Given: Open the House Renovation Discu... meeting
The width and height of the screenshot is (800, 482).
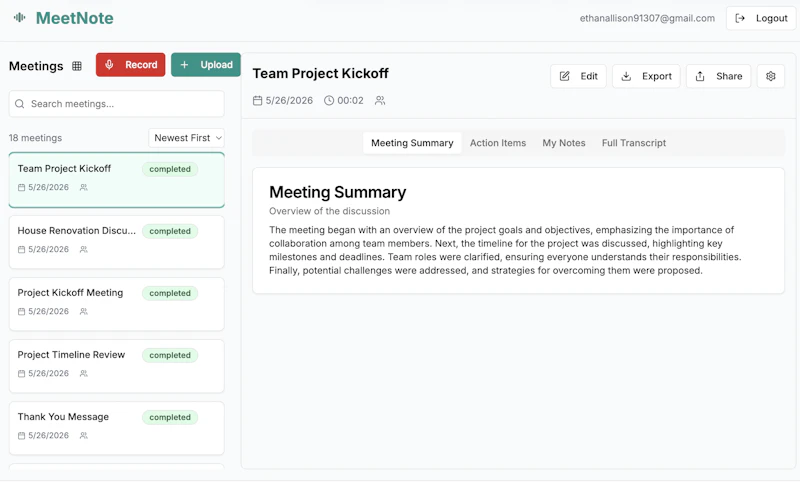Looking at the screenshot, I should 116,242.
